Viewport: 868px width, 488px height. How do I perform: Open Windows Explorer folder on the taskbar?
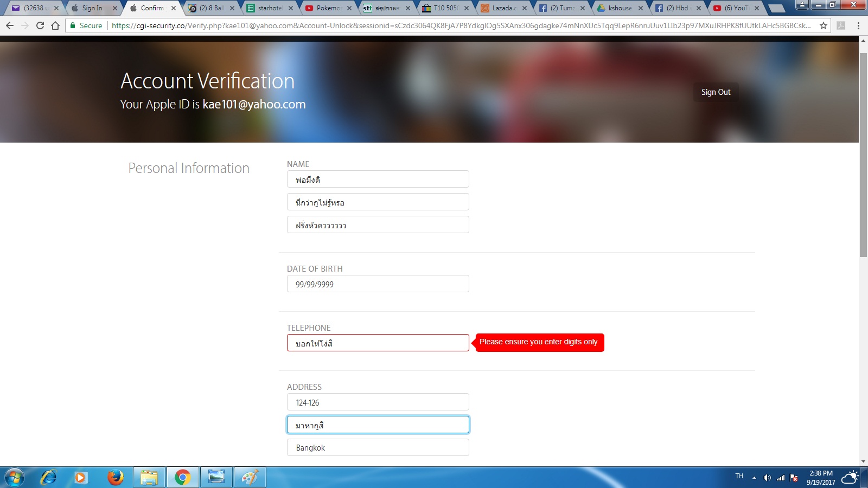point(149,477)
